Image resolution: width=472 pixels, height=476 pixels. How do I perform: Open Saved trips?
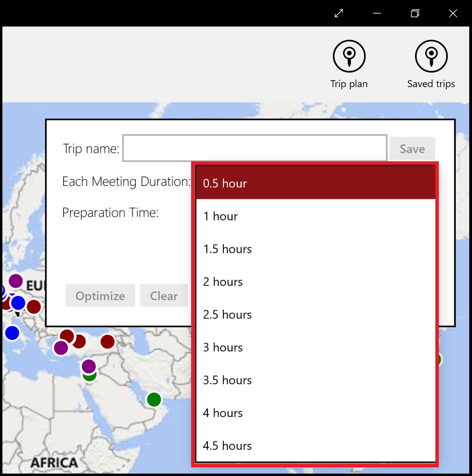tap(431, 56)
